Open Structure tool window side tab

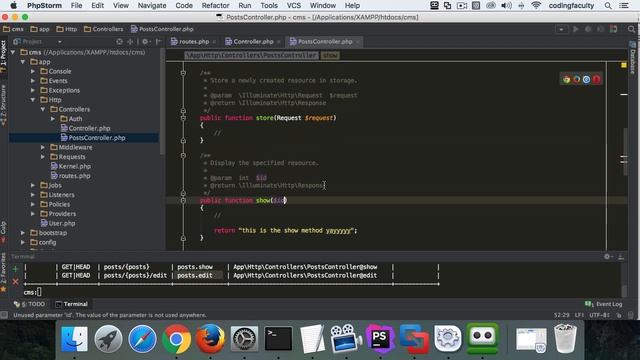click(x=4, y=104)
